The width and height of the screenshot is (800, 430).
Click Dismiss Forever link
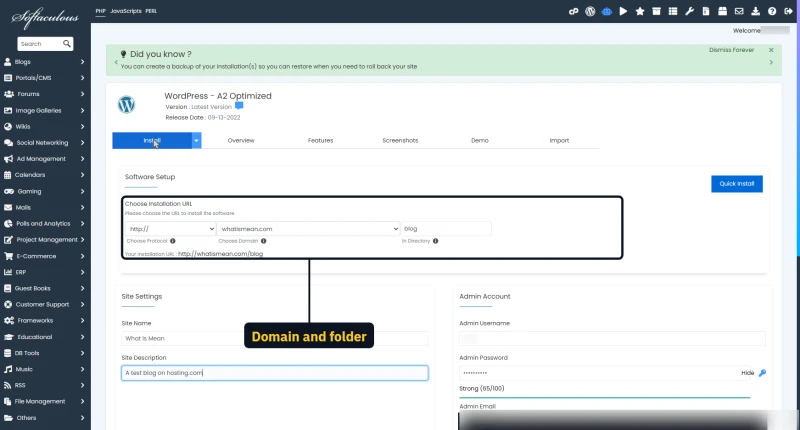click(731, 50)
